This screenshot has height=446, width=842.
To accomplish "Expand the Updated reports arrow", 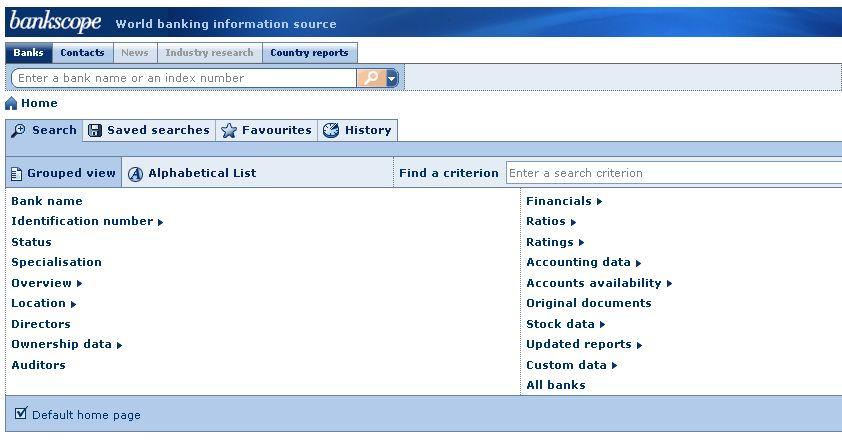I will point(640,345).
